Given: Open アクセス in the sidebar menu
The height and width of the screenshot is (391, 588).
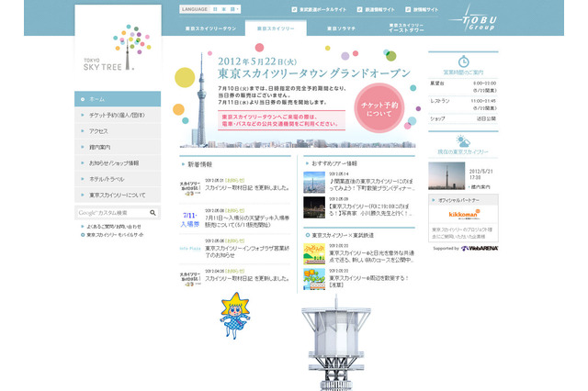Looking at the screenshot, I should (x=118, y=131).
